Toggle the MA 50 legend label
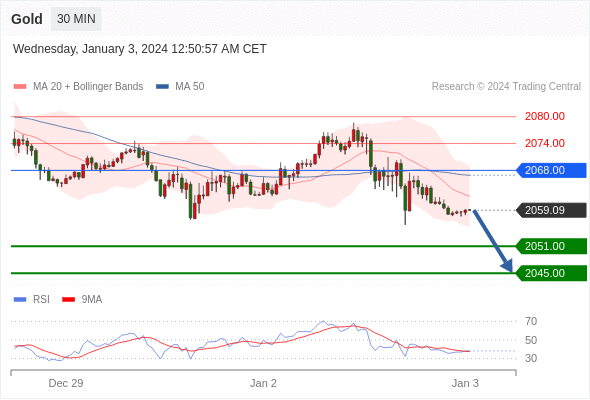 (190, 87)
